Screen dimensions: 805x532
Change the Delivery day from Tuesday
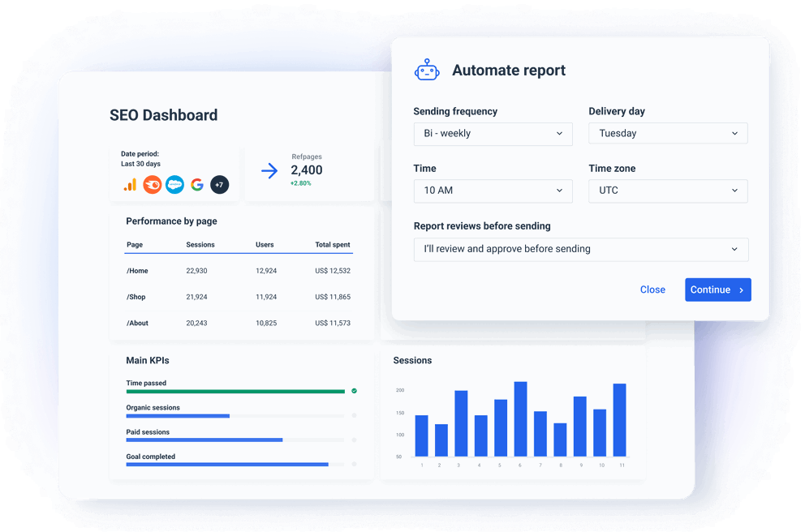(667, 133)
